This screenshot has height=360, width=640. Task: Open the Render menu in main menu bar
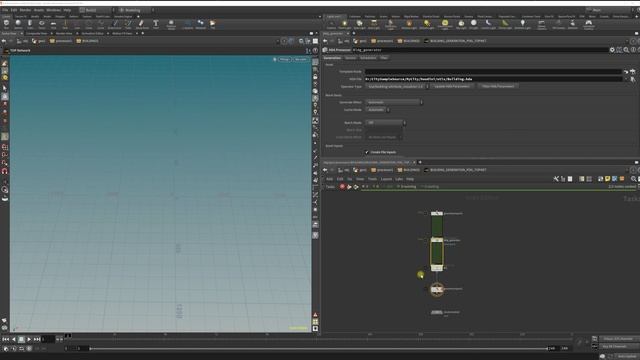25,10
